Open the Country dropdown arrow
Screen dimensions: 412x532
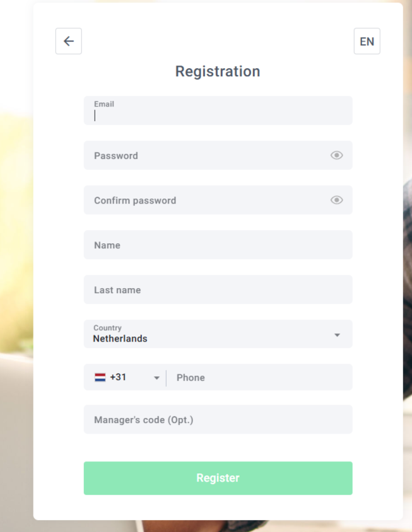[337, 335]
